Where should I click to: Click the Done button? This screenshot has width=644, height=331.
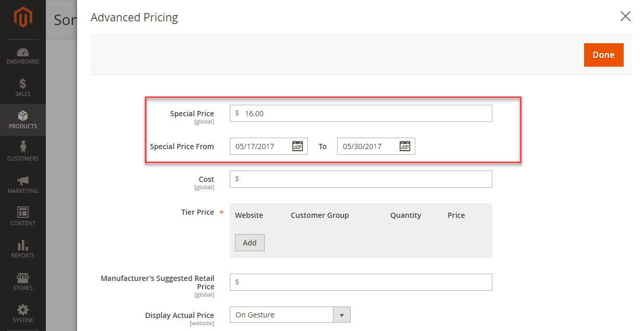pyautogui.click(x=603, y=55)
